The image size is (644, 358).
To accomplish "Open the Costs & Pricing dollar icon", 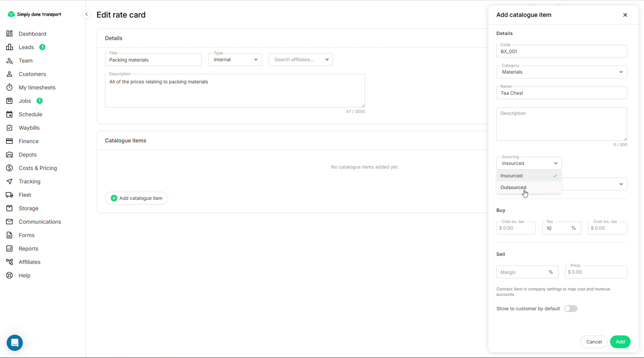I will (9, 168).
